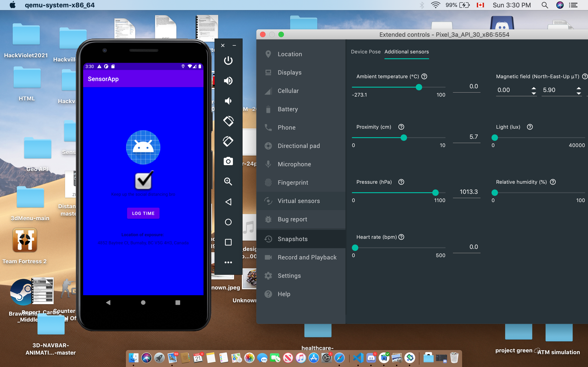588x367 pixels.
Task: Rotate device left using toolbar icon
Action: (228, 121)
